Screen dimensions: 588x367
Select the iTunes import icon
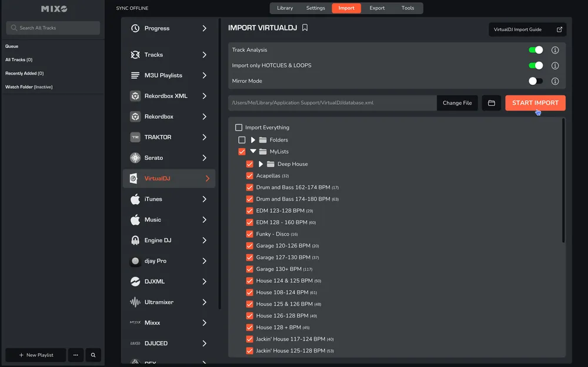point(136,199)
